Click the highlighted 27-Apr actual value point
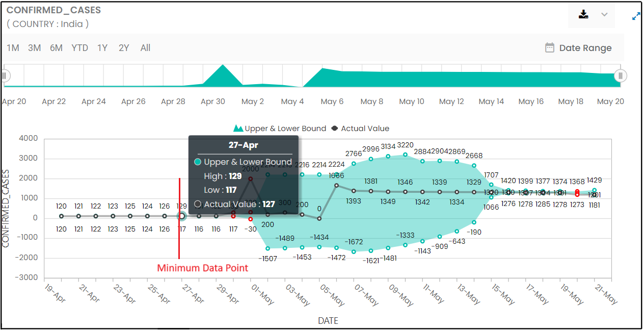 point(182,216)
